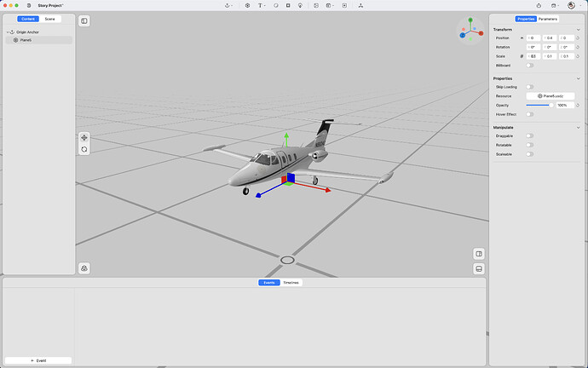588x368 pixels.
Task: Collapse the Transform section
Action: pyautogui.click(x=578, y=30)
